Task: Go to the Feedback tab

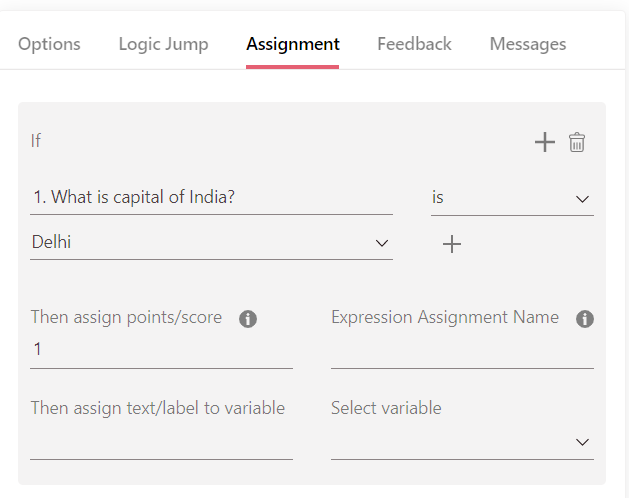Action: click(414, 44)
